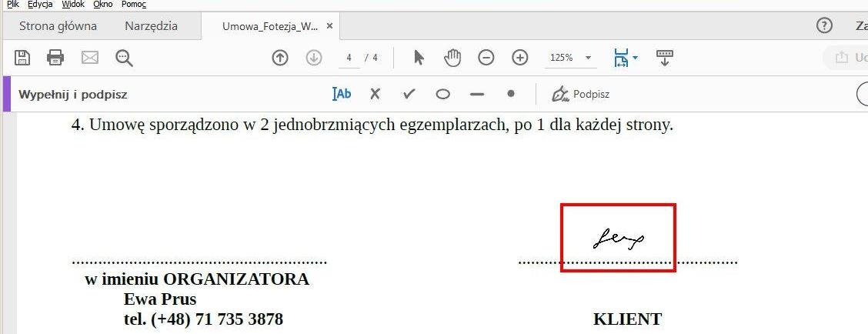The width and height of the screenshot is (868, 334).
Task: Click the Podpisz sign button
Action: [581, 94]
